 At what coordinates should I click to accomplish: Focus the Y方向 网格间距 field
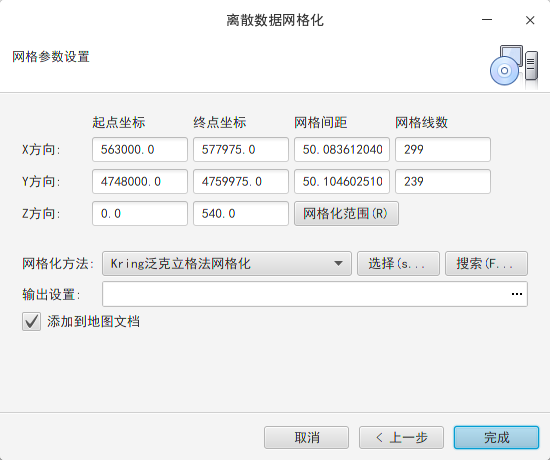[x=342, y=181]
